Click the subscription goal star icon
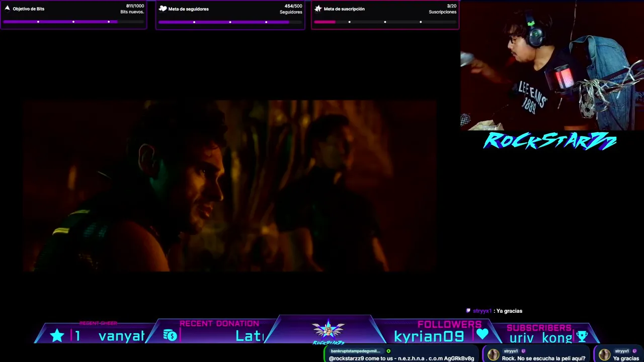 point(318,9)
